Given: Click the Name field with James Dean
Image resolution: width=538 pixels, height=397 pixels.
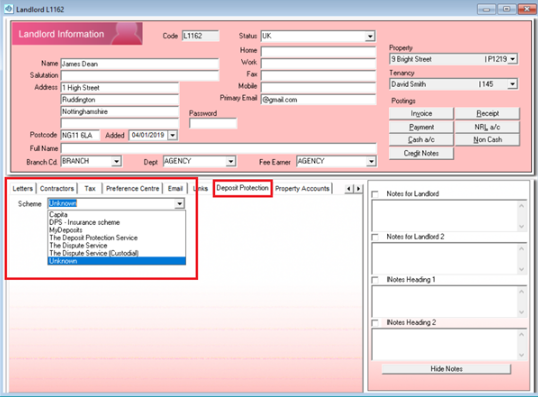Looking at the screenshot, I should tap(140, 64).
